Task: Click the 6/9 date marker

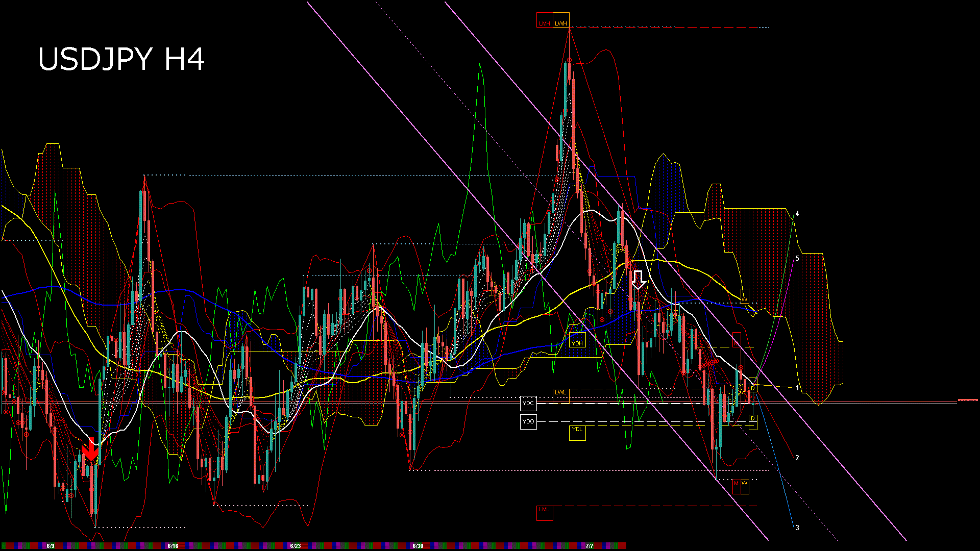Action: (51, 546)
